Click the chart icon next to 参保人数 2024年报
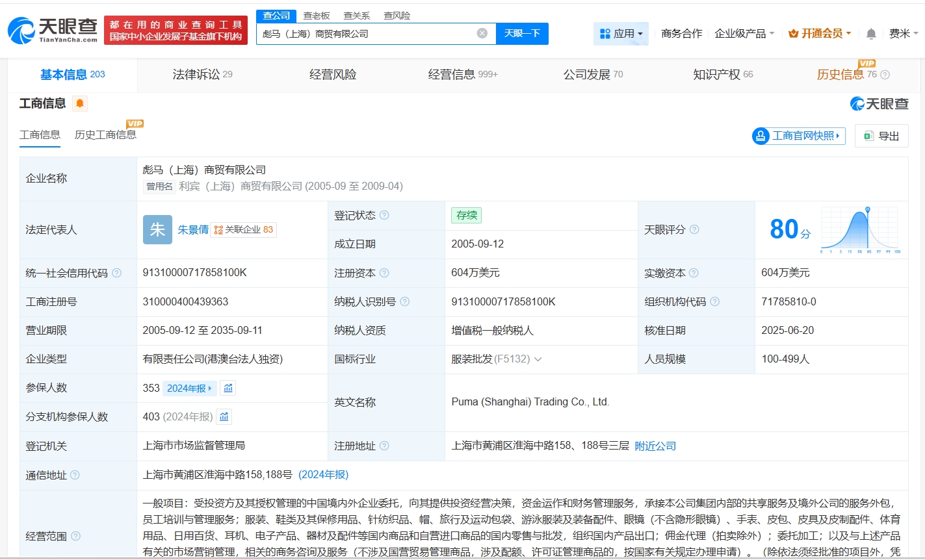Image resolution: width=925 pixels, height=560 pixels. (228, 388)
